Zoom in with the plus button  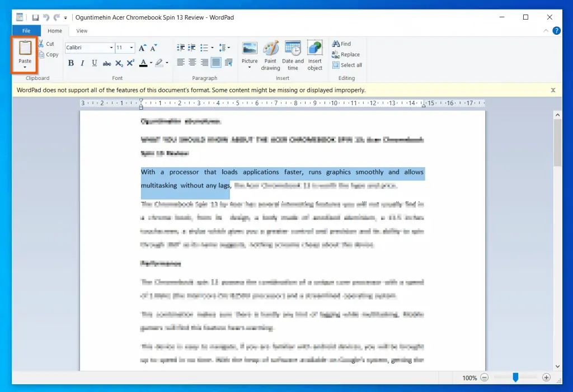click(x=546, y=377)
